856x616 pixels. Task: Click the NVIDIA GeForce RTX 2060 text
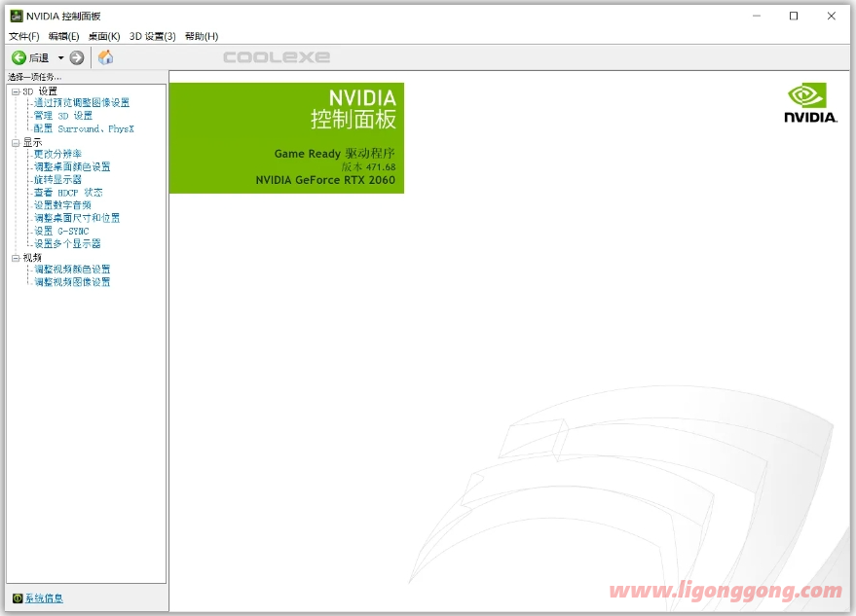point(325,180)
